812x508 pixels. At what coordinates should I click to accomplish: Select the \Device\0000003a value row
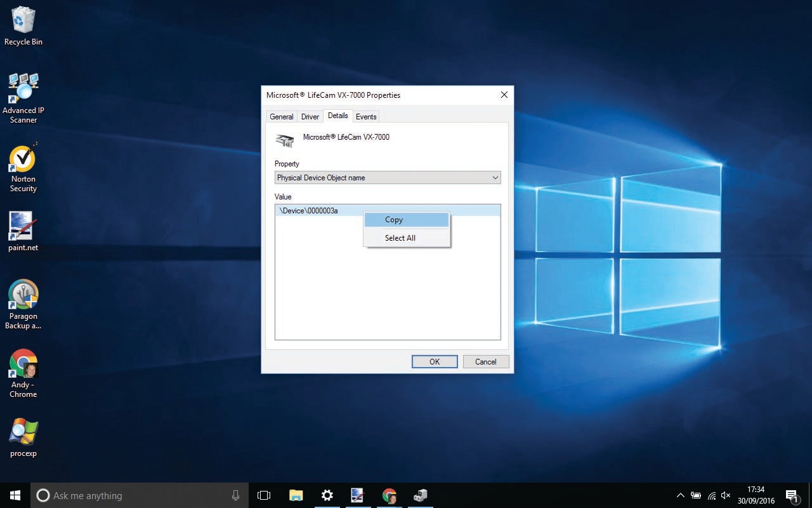388,211
